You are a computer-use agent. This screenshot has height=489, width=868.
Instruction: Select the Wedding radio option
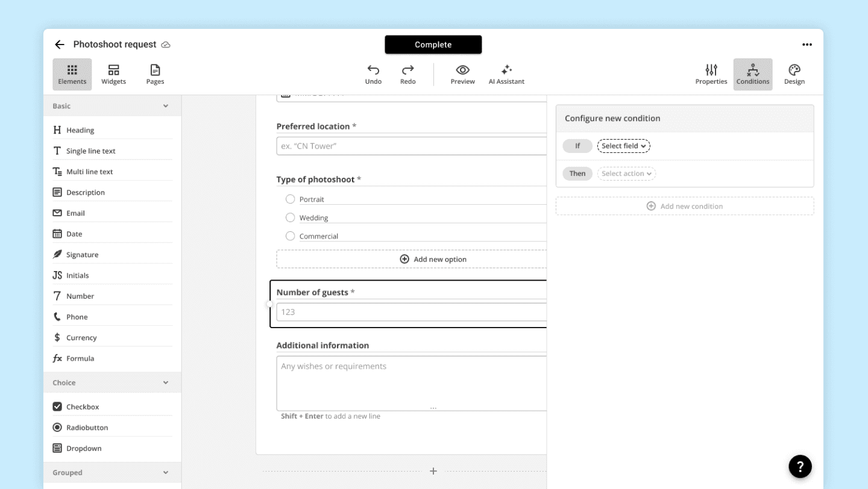click(290, 217)
